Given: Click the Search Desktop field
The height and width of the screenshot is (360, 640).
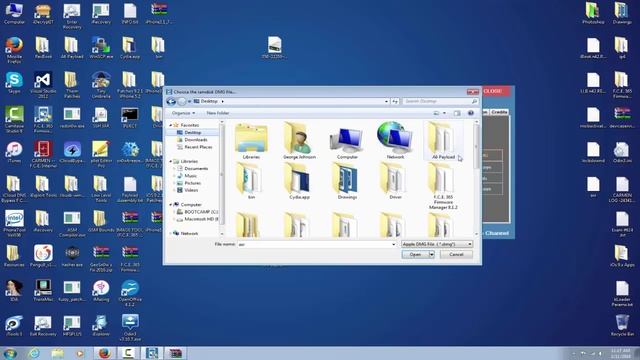Looking at the screenshot, I should click(439, 101).
